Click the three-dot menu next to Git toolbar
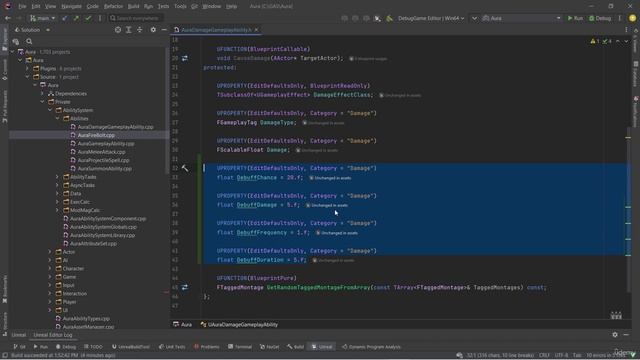This screenshot has height=360, width=640. [100, 18]
